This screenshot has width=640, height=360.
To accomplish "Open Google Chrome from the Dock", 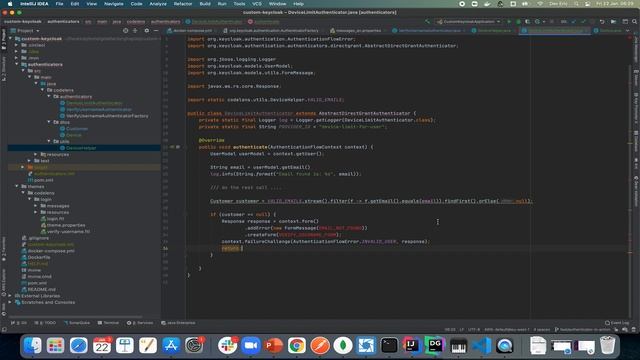I will [x=297, y=346].
